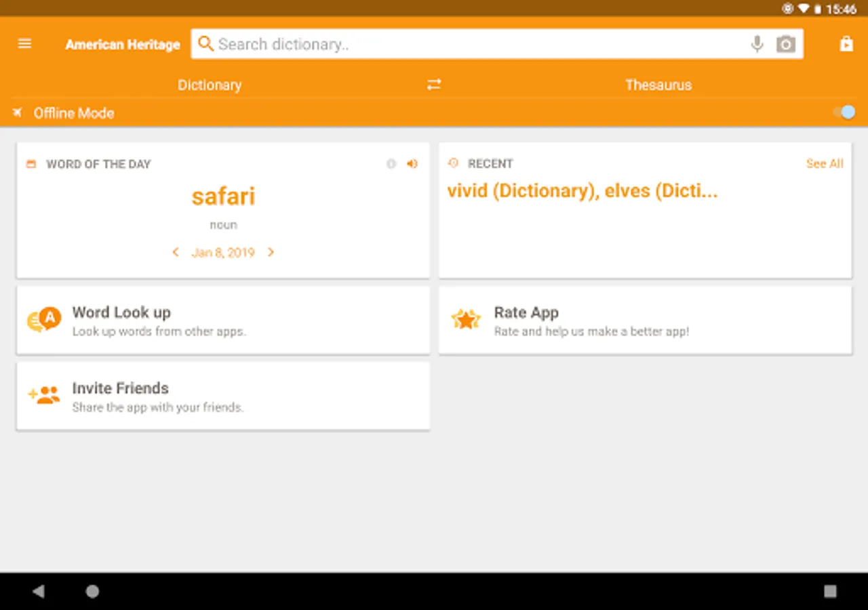Show the next Word of the Day
Viewport: 868px width, 610px height.
coord(271,251)
